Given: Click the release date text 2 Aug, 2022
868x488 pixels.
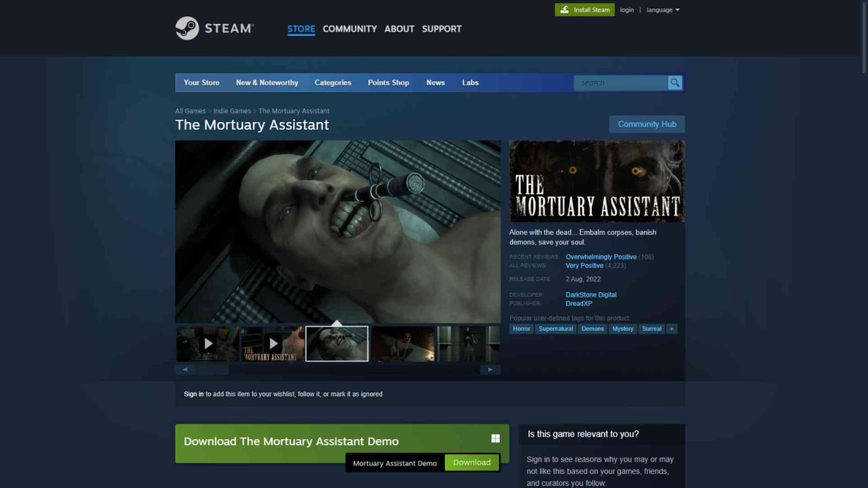Looking at the screenshot, I should (583, 279).
